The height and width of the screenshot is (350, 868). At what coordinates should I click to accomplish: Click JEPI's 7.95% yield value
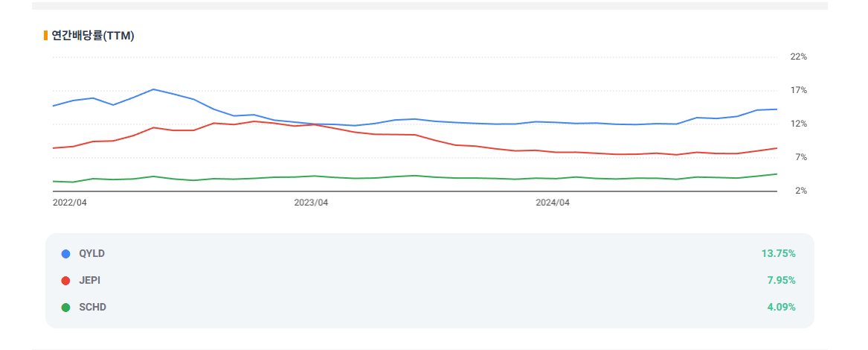point(781,280)
